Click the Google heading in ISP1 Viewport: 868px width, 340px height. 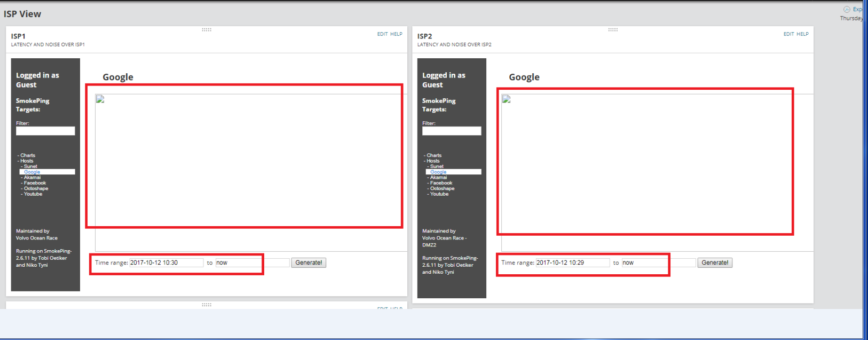(x=118, y=77)
